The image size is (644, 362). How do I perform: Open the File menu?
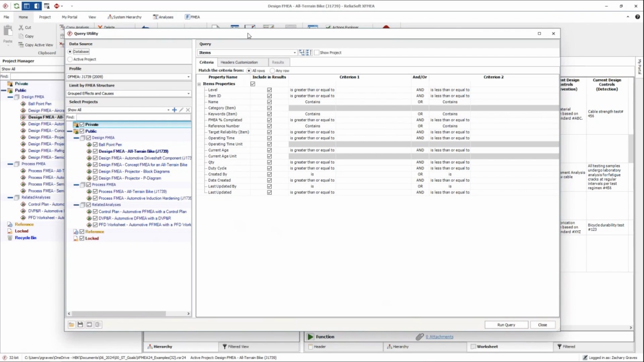7,17
